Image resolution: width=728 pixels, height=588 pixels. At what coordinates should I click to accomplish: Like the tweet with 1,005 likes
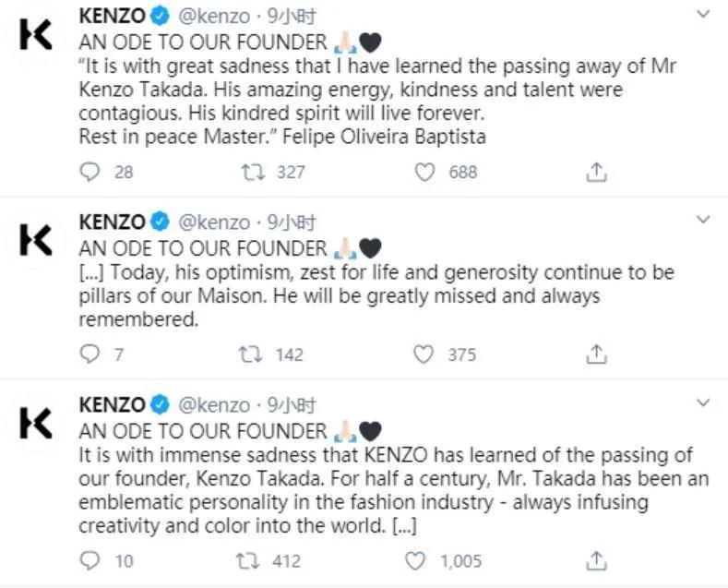pyautogui.click(x=417, y=560)
